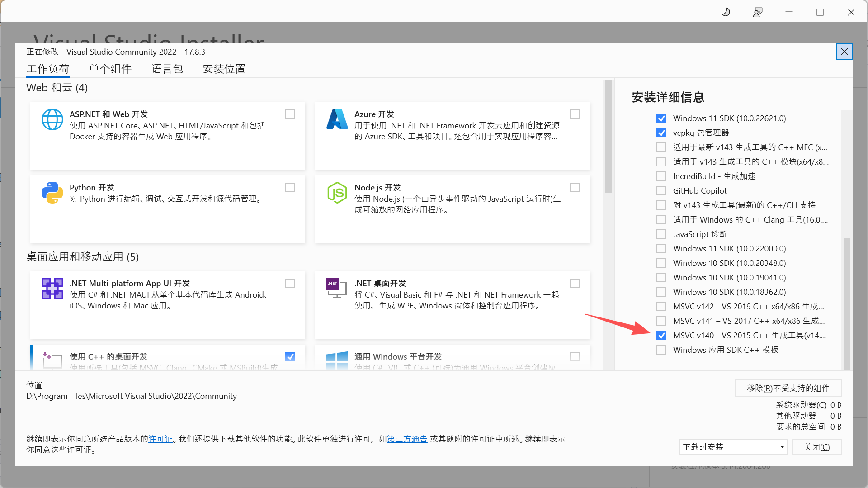This screenshot has width=868, height=488.
Task: Uncheck Windows 11 SDK (10.0.22621.0)
Action: (661, 118)
